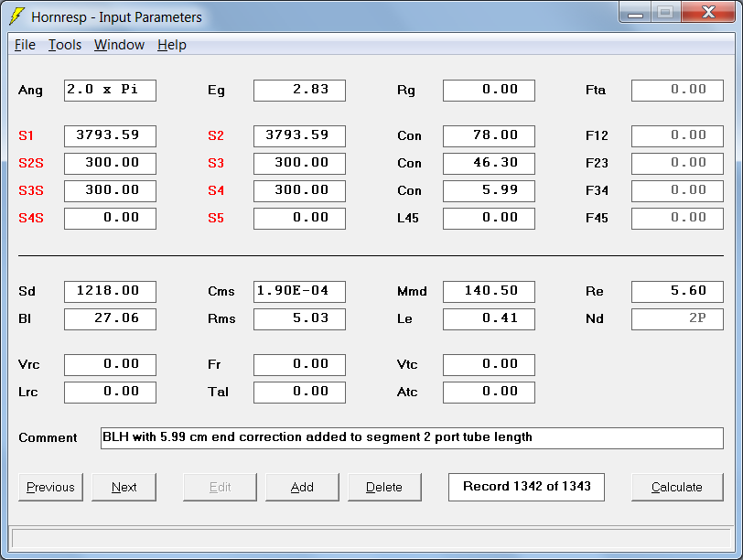Select the S2S input field
The height and width of the screenshot is (560, 743).
(x=110, y=164)
